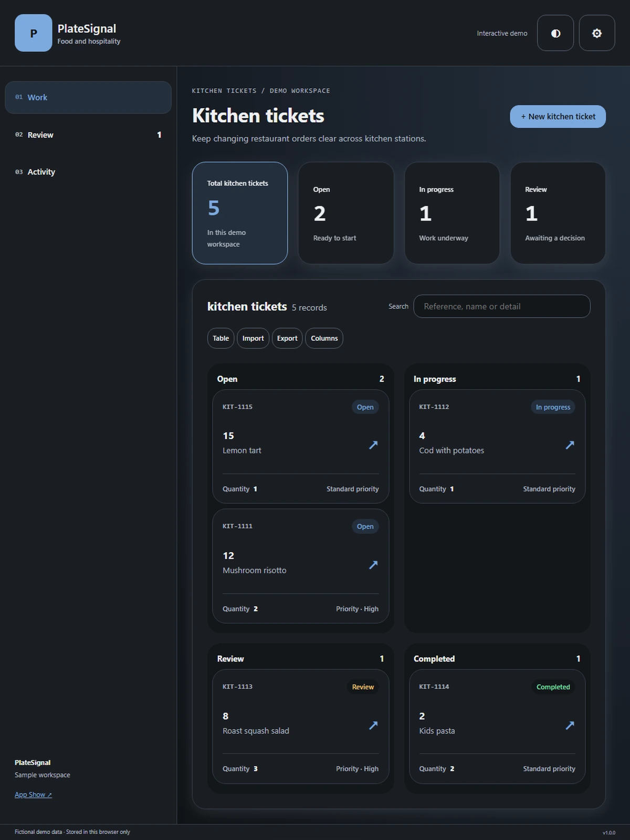The height and width of the screenshot is (840, 630).
Task: Click Quantity 3 on Roast squash salad card
Action: [240, 769]
